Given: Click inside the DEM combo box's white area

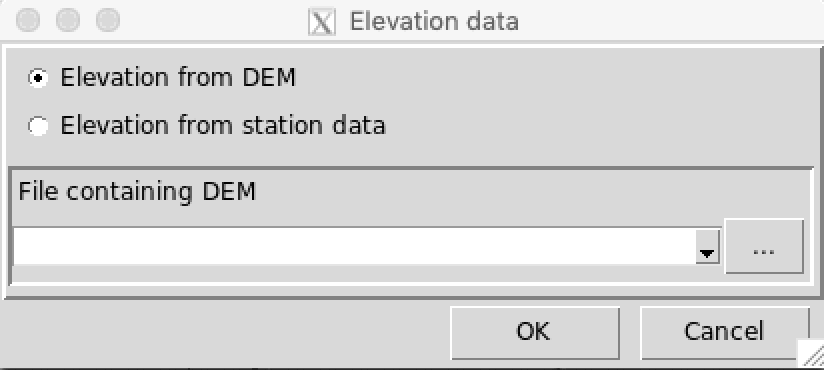Looking at the screenshot, I should tap(354, 246).
